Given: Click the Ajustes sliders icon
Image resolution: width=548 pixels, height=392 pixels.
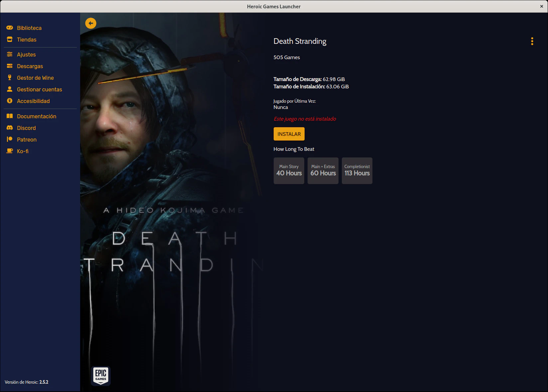Looking at the screenshot, I should 10,54.
